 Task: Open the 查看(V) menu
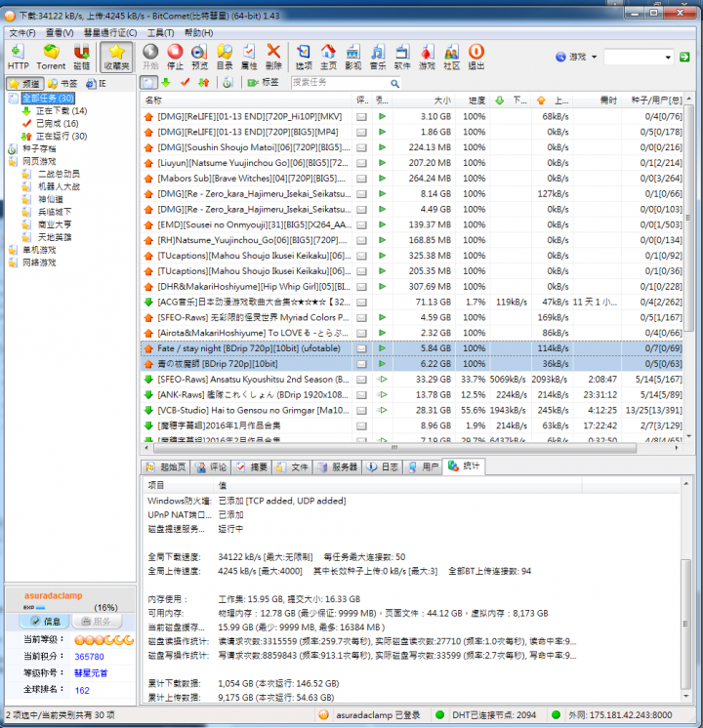60,32
